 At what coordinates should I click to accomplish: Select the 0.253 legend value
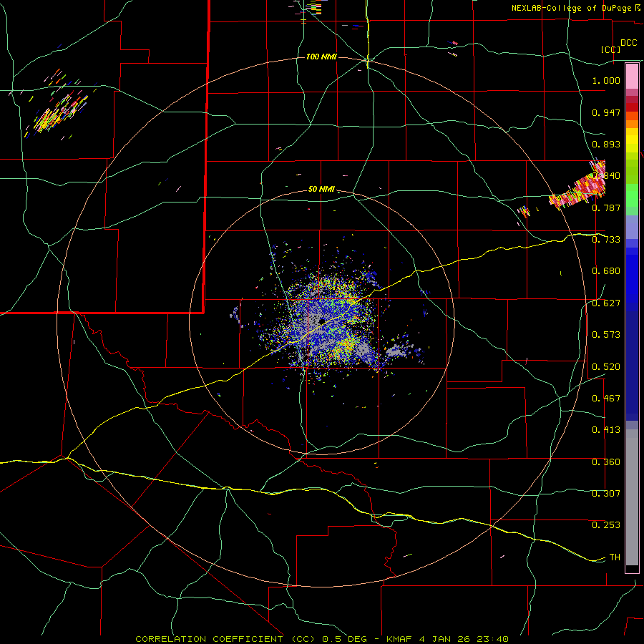[x=606, y=525]
